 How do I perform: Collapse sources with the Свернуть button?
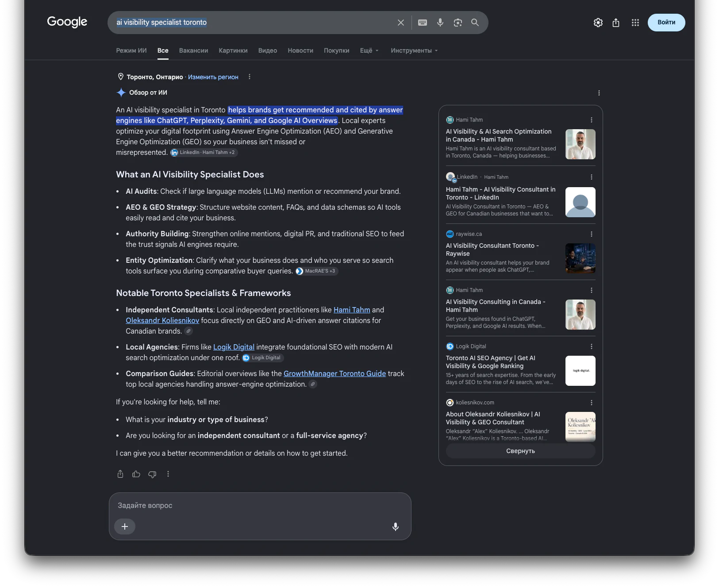(521, 451)
